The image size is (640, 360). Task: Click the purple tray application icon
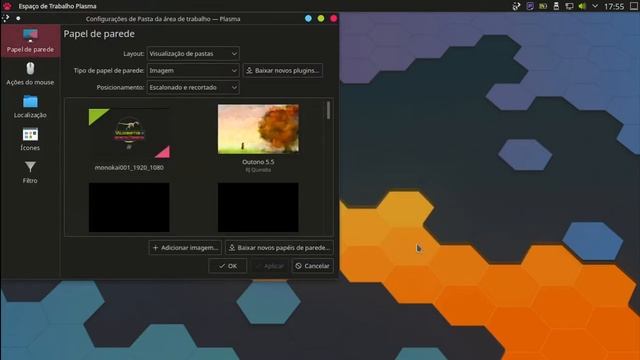pyautogui.click(x=530, y=6)
